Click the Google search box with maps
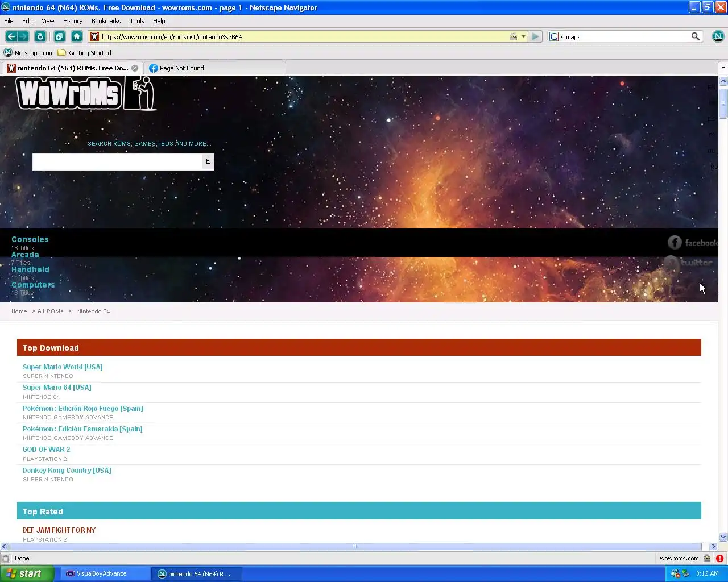 click(627, 36)
